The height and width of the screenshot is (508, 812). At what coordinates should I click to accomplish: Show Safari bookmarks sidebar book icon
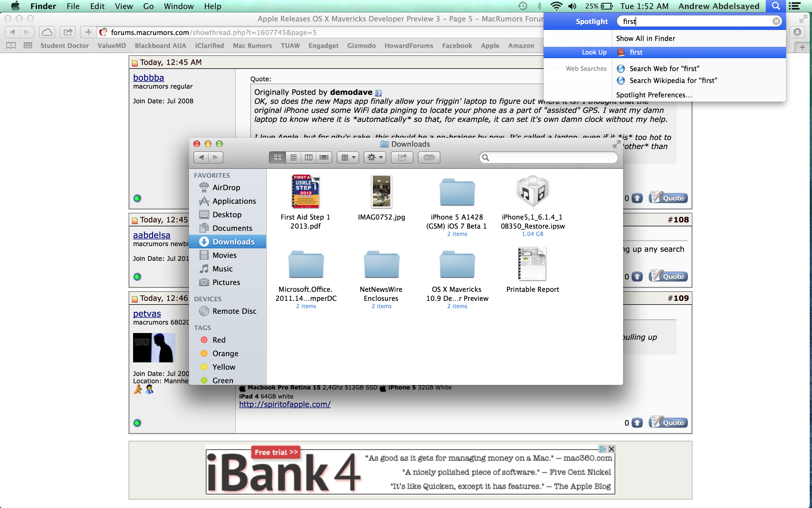(x=11, y=45)
